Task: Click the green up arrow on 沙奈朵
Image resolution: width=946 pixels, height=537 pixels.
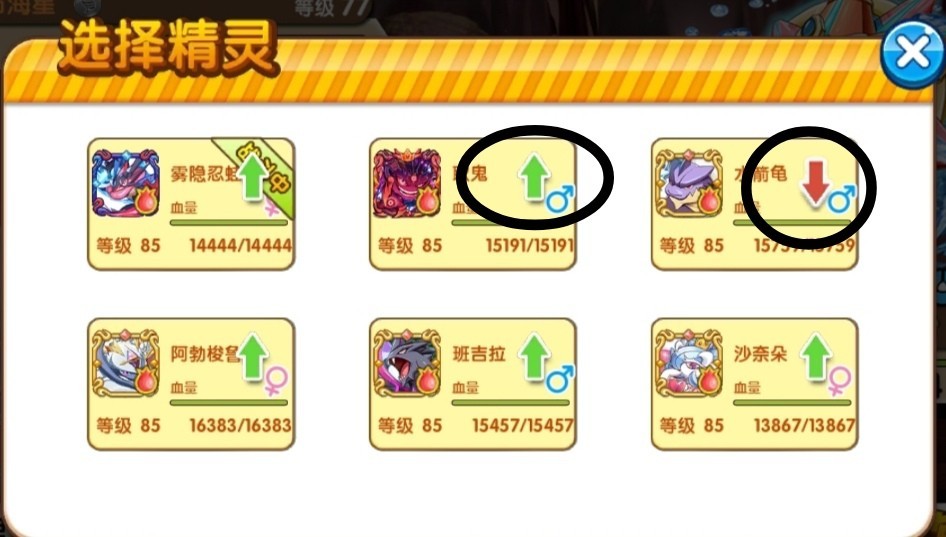Action: pyautogui.click(x=816, y=357)
